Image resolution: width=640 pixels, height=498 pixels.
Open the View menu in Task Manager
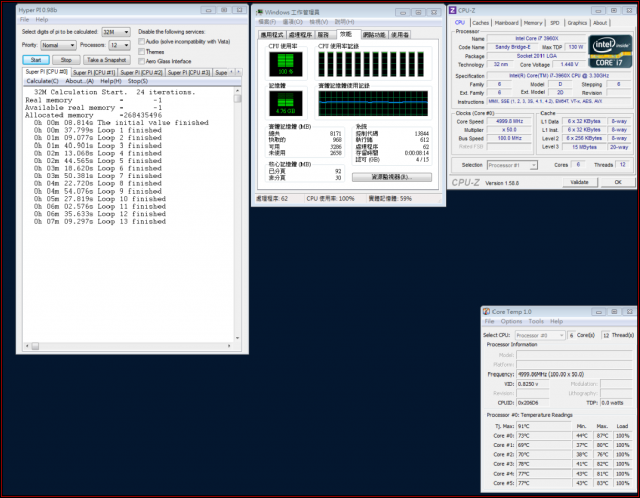pos(318,22)
